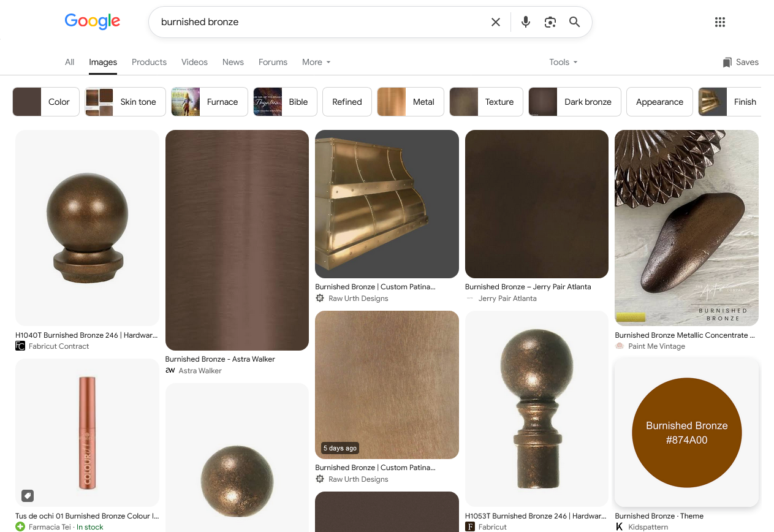This screenshot has height=532, width=774.
Task: Open 'Burnished Bronze Metallic Concentrate' title link
Action: 685,335
